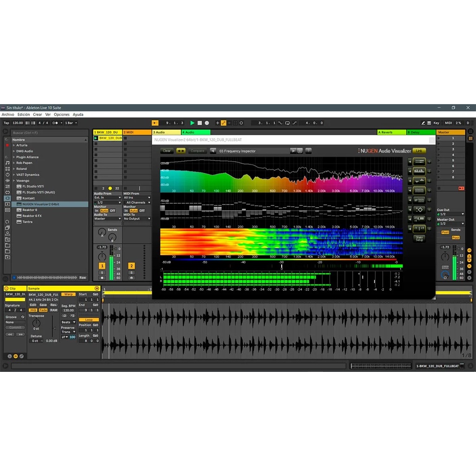The image size is (476, 476).
Task: Expand the Voxengo folder
Action: pos(13,181)
